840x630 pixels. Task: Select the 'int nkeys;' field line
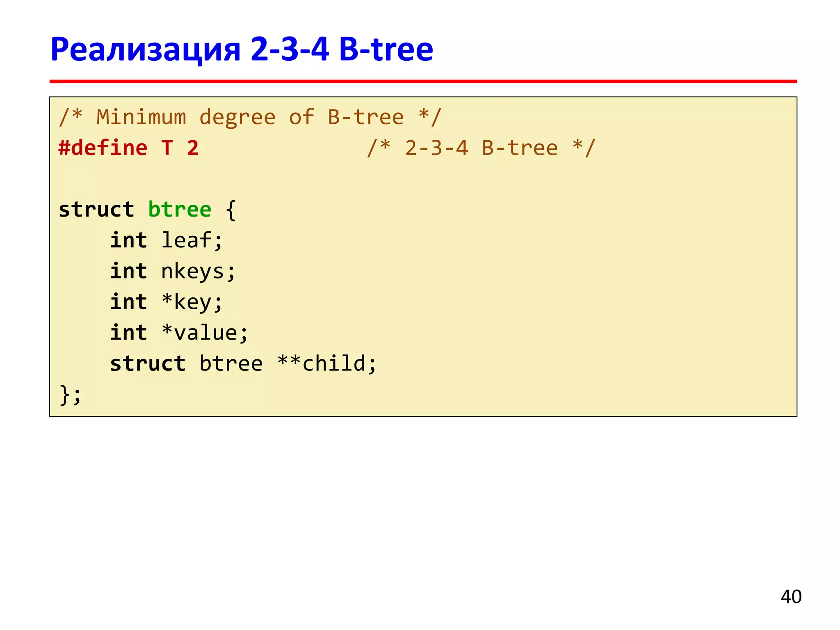coord(173,271)
